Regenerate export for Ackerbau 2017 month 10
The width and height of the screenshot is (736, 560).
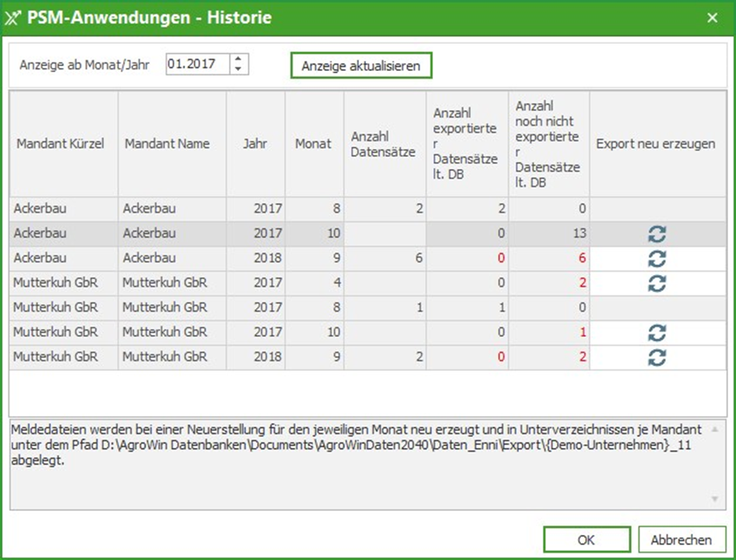[657, 234]
